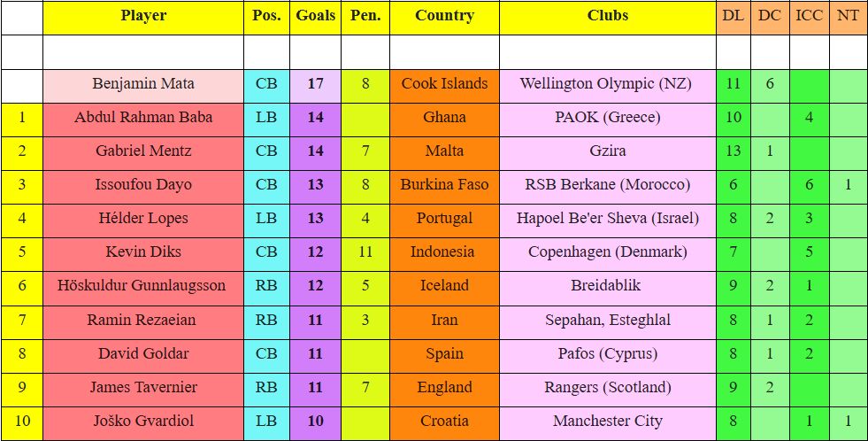
Task: Select the DL column header
Action: click(x=733, y=16)
